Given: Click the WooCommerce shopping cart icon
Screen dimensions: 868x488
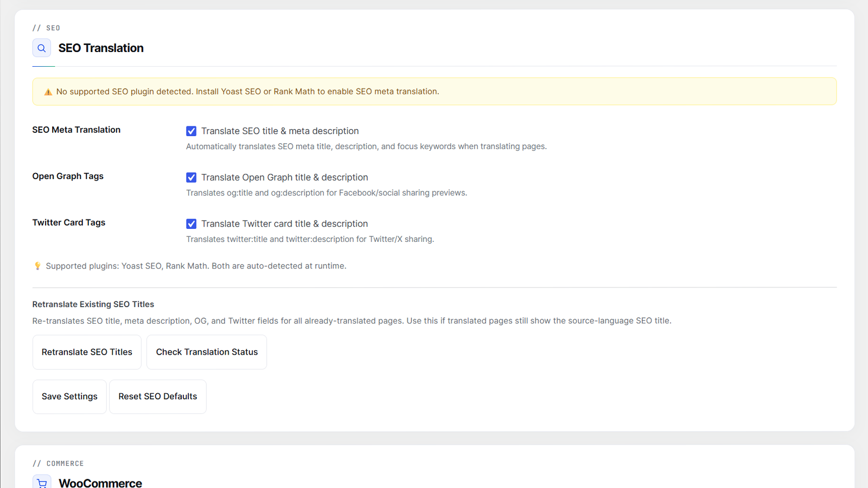Looking at the screenshot, I should [42, 482].
